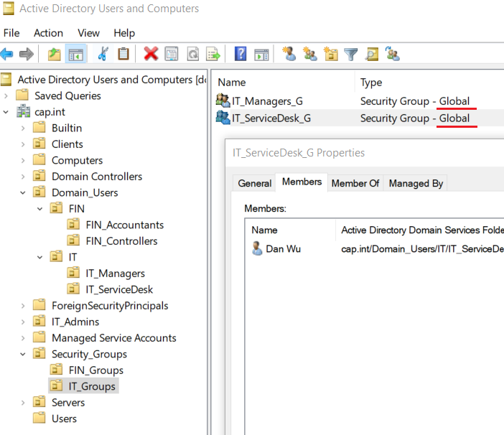Expand the Managed Service Accounts container
Screen dimensions: 504x435
tap(23, 337)
